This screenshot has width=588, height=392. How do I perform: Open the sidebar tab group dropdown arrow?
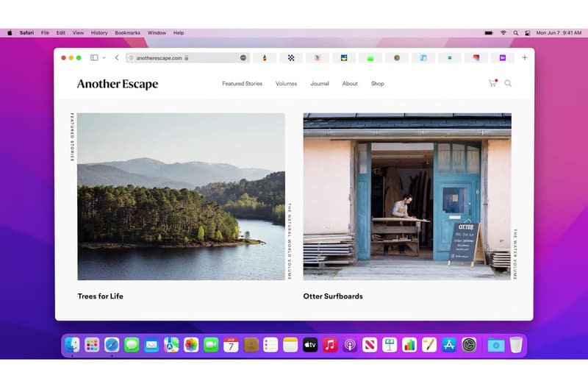(104, 58)
